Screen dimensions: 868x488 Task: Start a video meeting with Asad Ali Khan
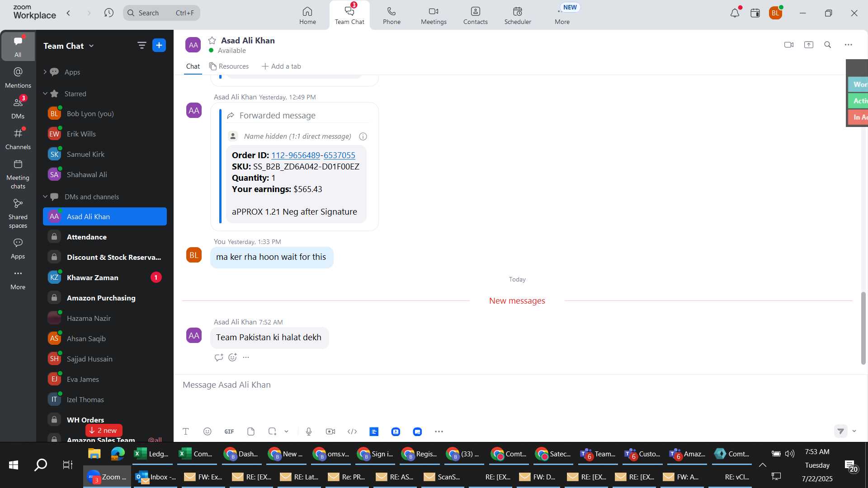[789, 45]
